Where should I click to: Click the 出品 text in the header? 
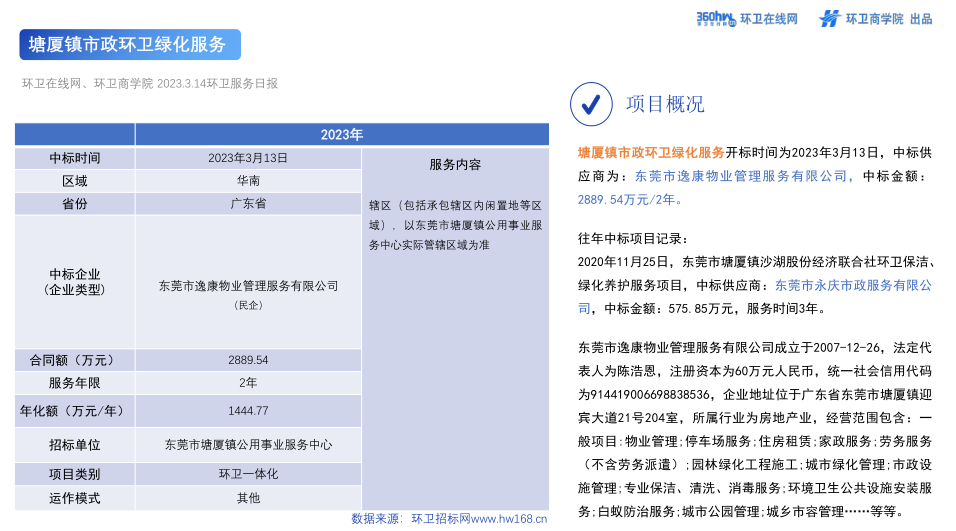pyautogui.click(x=921, y=20)
